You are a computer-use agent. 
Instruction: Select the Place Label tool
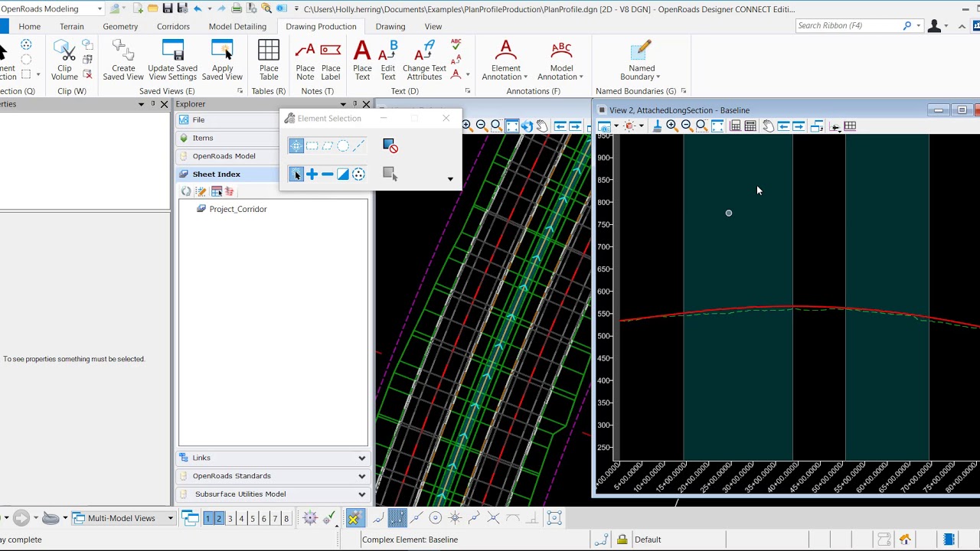point(331,60)
